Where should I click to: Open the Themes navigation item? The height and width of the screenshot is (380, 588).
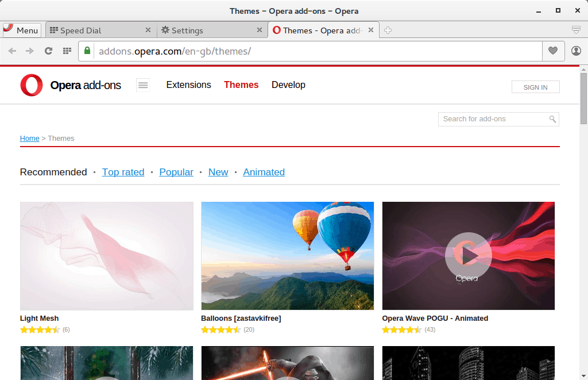pyautogui.click(x=241, y=85)
